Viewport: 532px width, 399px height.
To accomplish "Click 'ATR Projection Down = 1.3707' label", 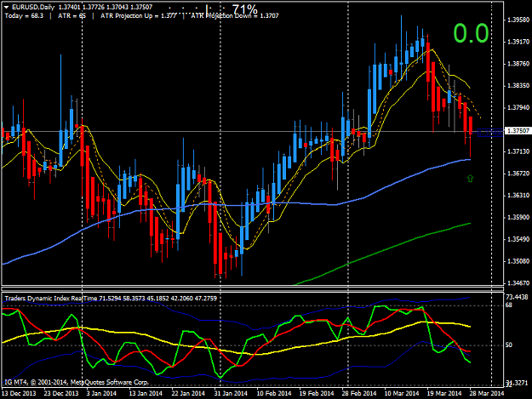I will coord(235,15).
